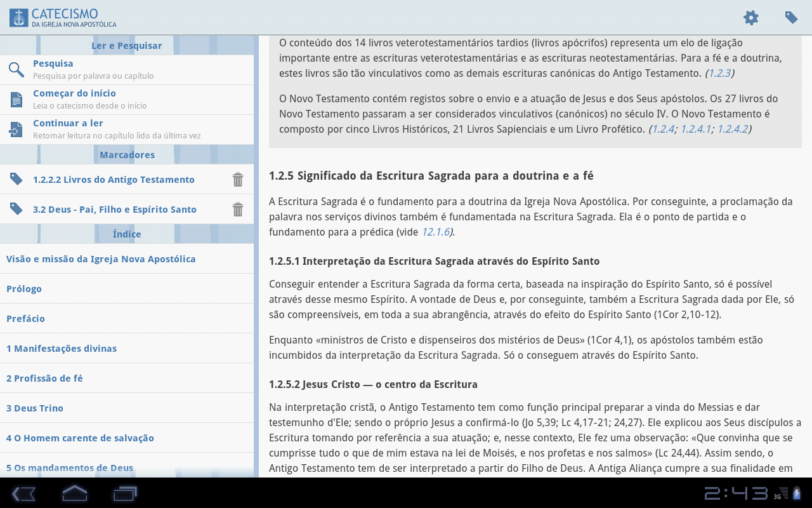Follow the 1.2.4.1 reference link
Viewport: 812px width, 508px height.
[x=695, y=129]
